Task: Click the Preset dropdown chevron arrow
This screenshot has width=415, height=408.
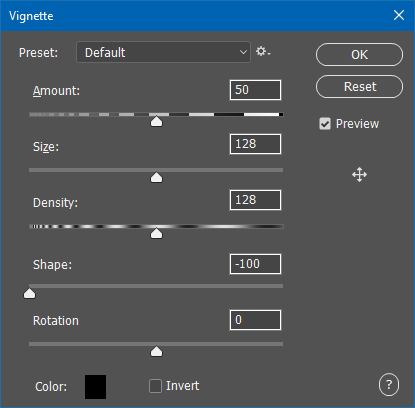Action: pos(243,52)
